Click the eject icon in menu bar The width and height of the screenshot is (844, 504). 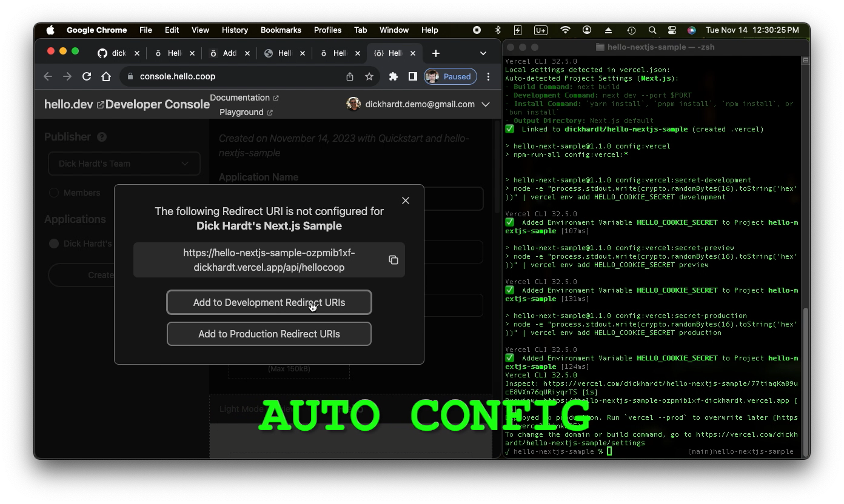[x=608, y=30]
